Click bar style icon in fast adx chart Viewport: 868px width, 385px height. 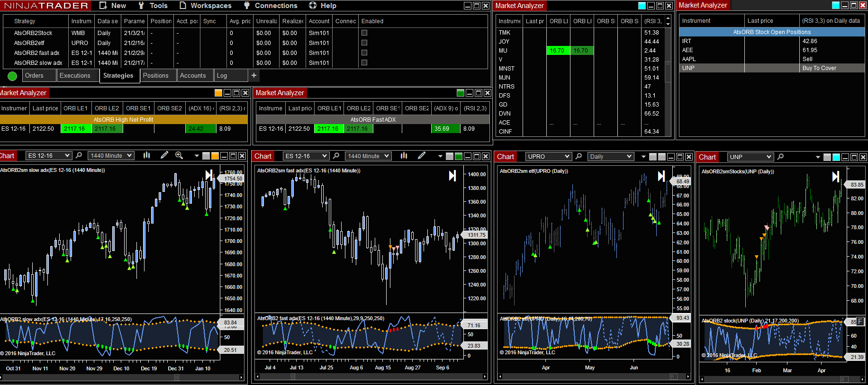tap(404, 156)
